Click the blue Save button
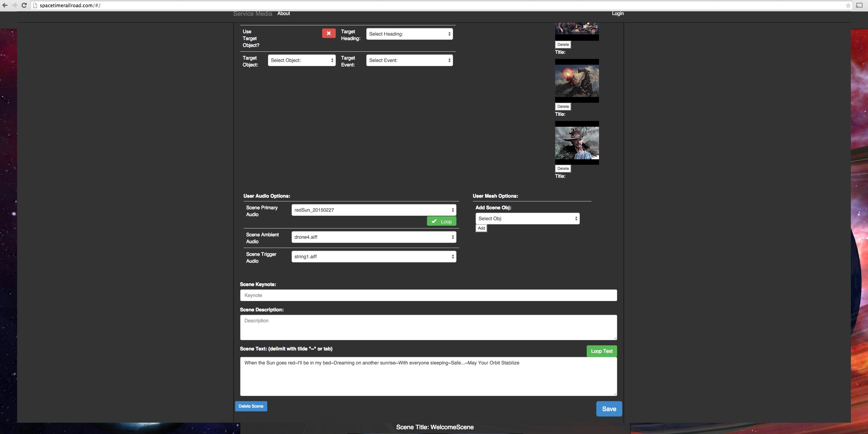 609,409
